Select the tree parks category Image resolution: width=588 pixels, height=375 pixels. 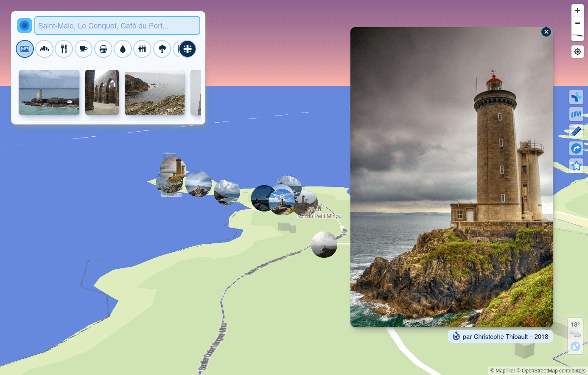pos(162,49)
